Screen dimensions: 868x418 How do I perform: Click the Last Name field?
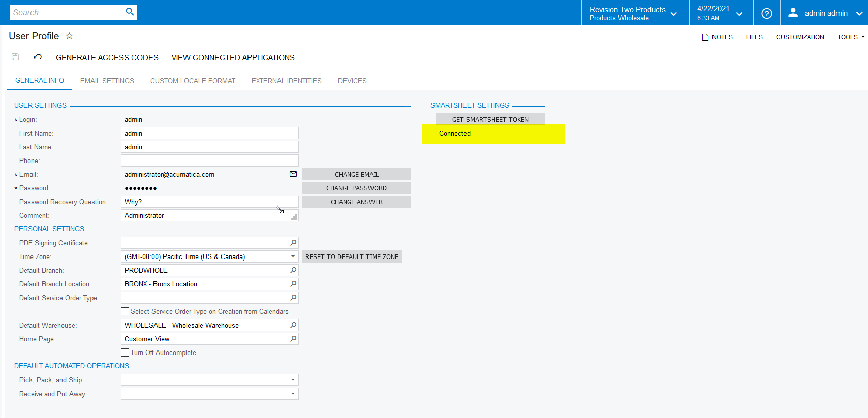(x=209, y=147)
